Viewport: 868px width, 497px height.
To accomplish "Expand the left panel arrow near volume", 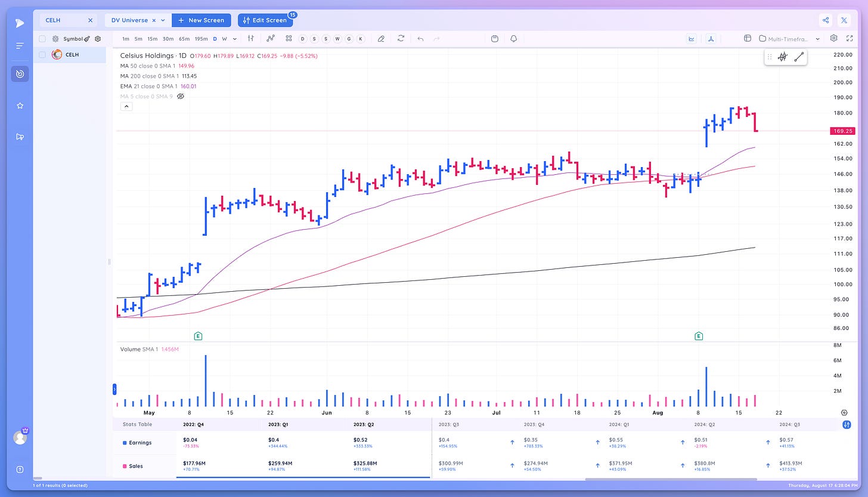I will point(114,390).
